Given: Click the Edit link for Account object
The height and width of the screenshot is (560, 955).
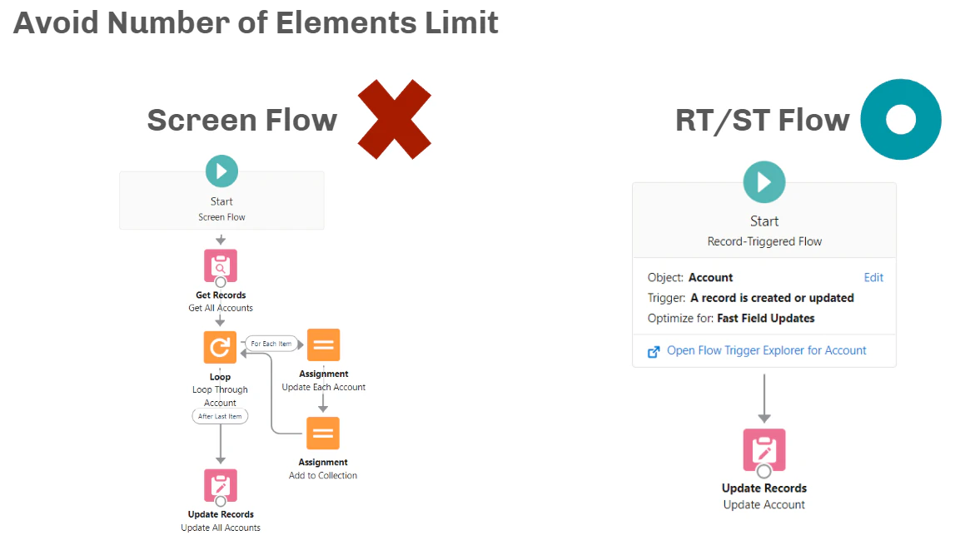Looking at the screenshot, I should click(873, 278).
